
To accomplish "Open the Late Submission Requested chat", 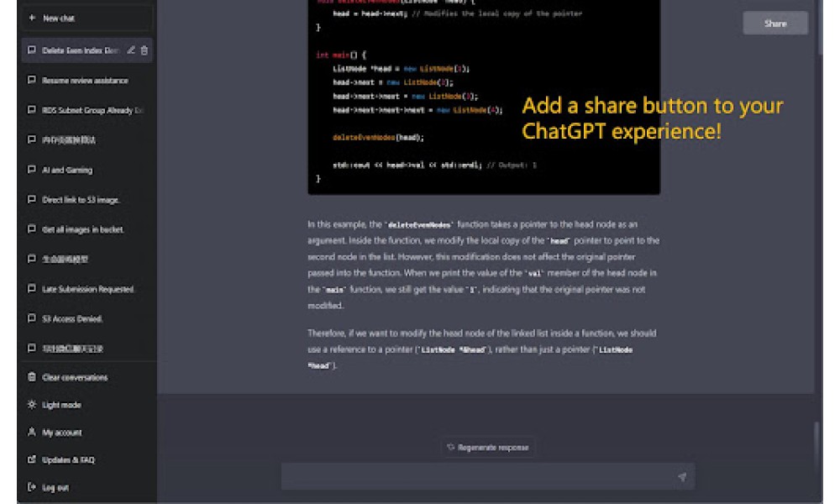I will pos(87,289).
